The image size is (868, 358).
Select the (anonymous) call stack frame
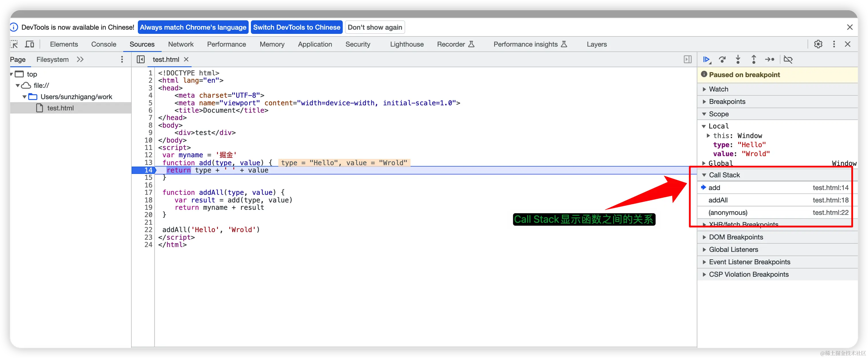pos(777,213)
